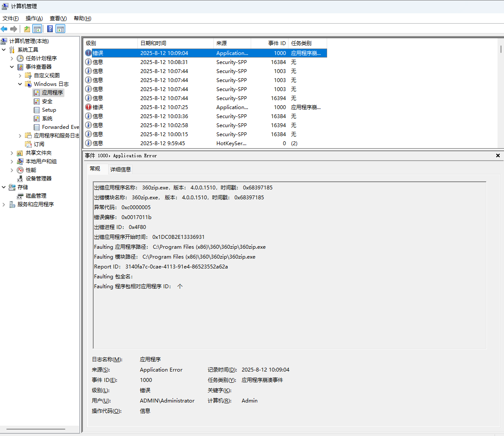504x436 pixels.
Task: Click the event list vertical scrollbar
Action: pos(501,95)
